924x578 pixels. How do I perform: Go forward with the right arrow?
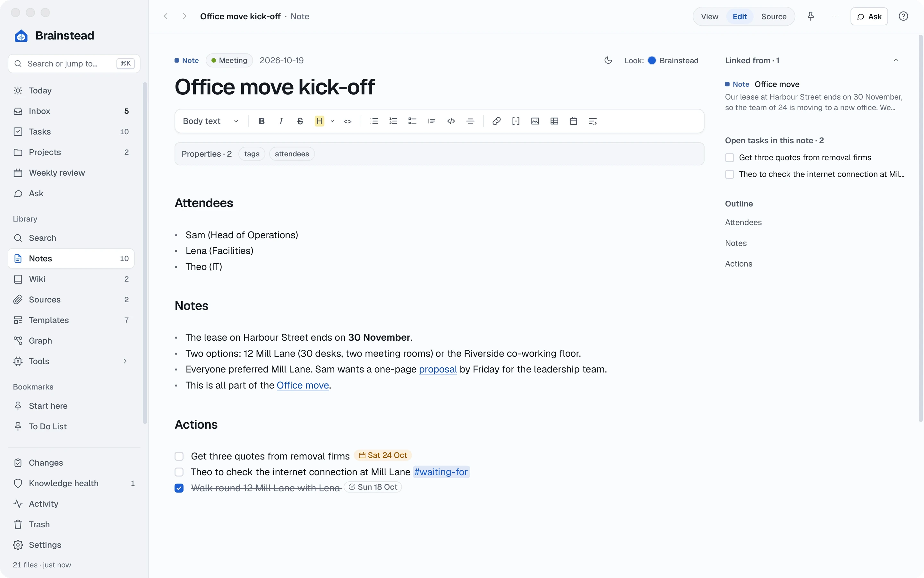point(184,16)
